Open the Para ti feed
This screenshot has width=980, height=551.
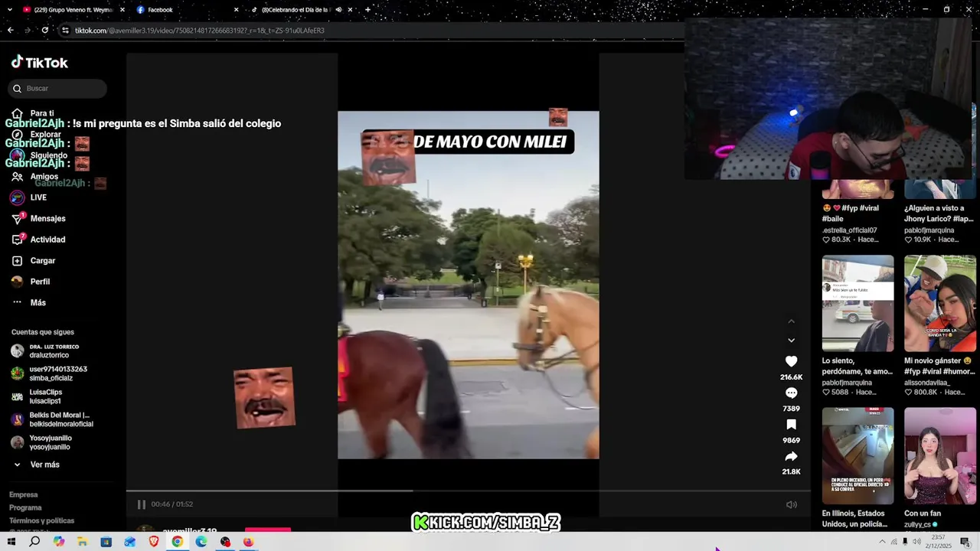tap(42, 113)
